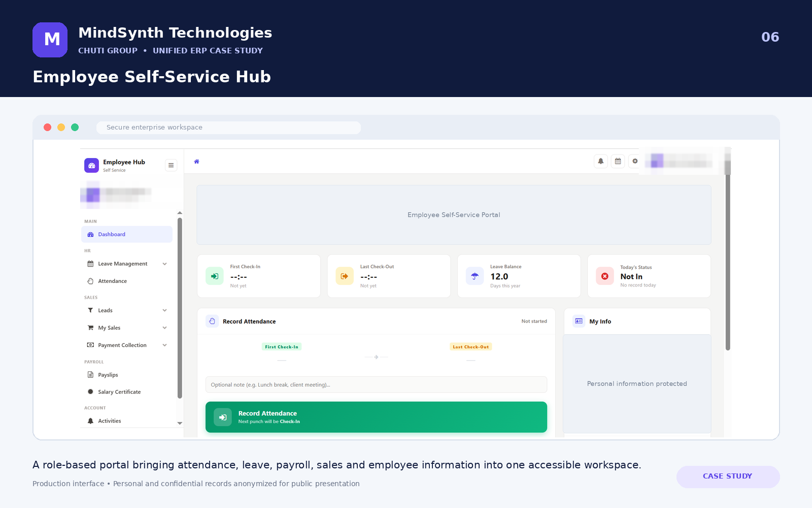Image resolution: width=812 pixels, height=508 pixels.
Task: Click the Activities bell icon in sidebar
Action: click(90, 421)
